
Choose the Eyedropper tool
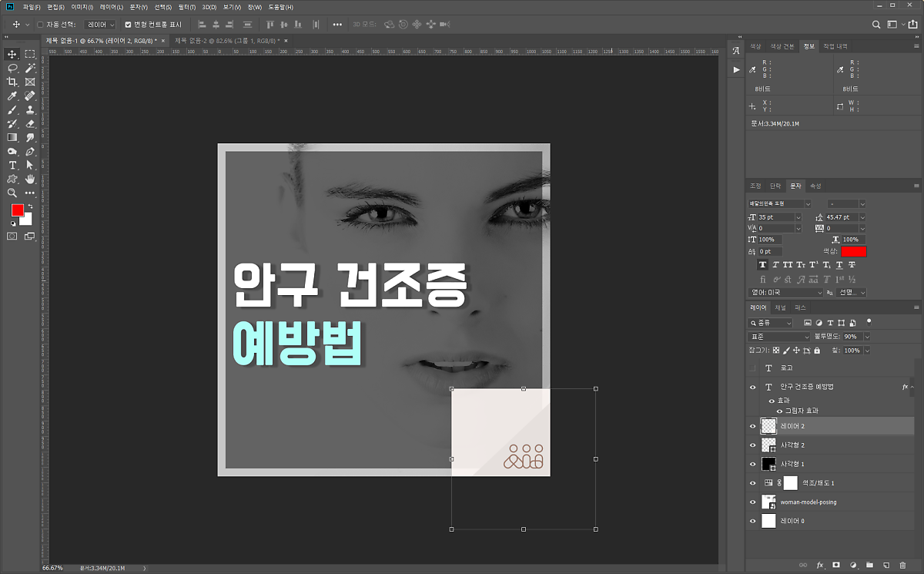(12, 96)
